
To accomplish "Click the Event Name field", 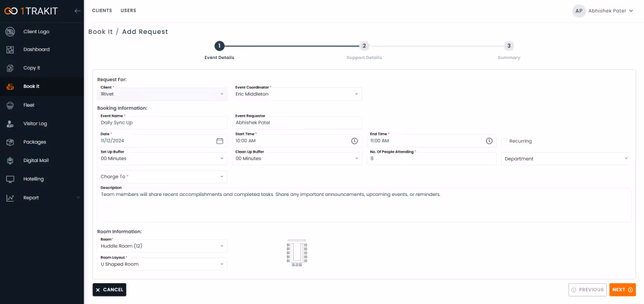I will pos(162,122).
